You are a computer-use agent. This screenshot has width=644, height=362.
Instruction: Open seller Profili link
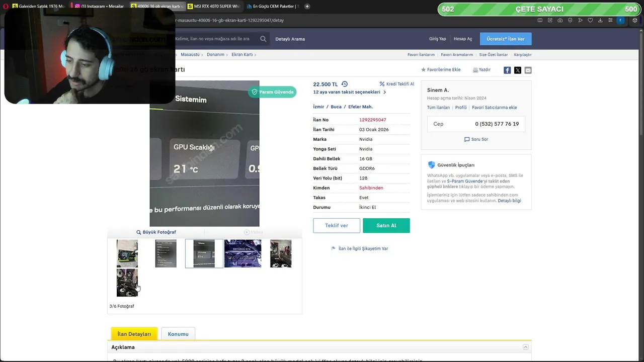coord(461,108)
